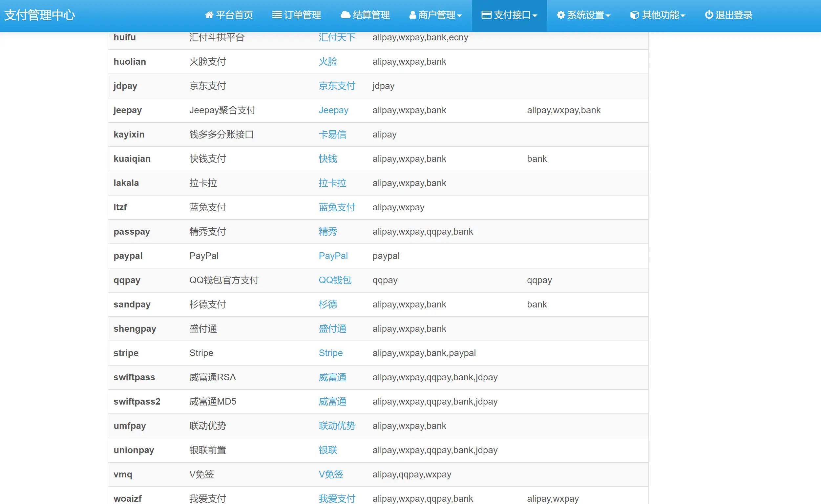Click the card icon on 支付接口
821x504 pixels.
click(486, 15)
